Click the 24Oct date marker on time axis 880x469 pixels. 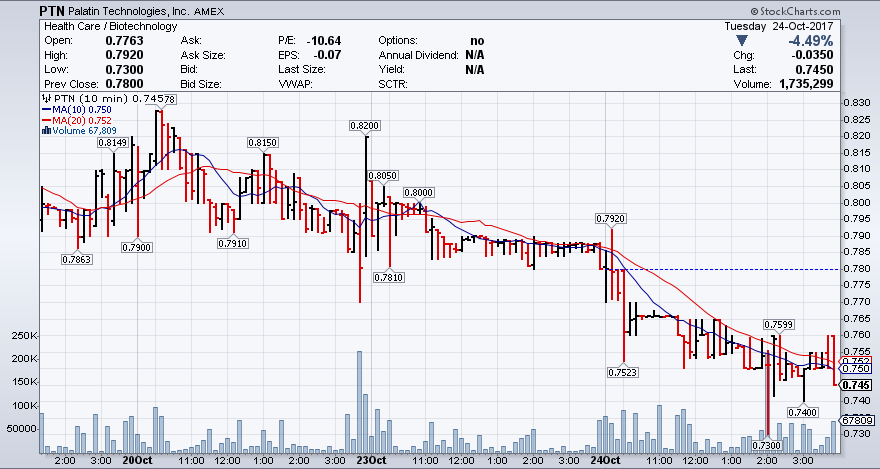click(x=608, y=462)
